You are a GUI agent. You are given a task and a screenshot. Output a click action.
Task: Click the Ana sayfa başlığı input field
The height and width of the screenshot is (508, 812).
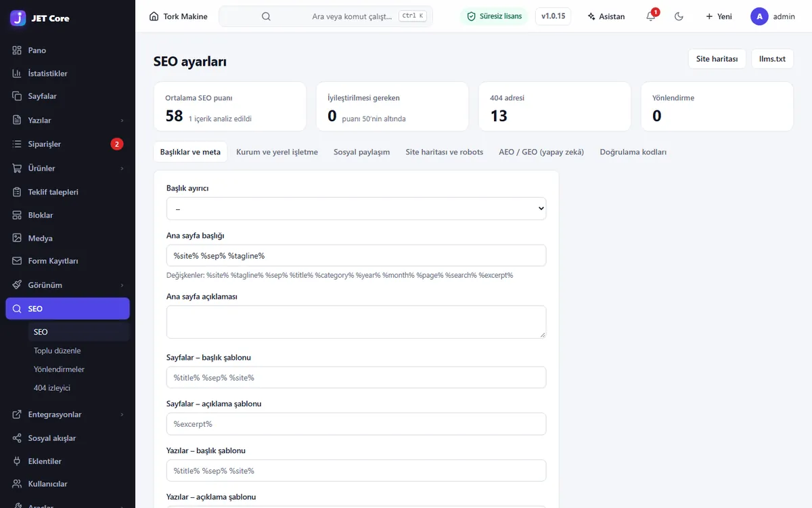pos(356,255)
